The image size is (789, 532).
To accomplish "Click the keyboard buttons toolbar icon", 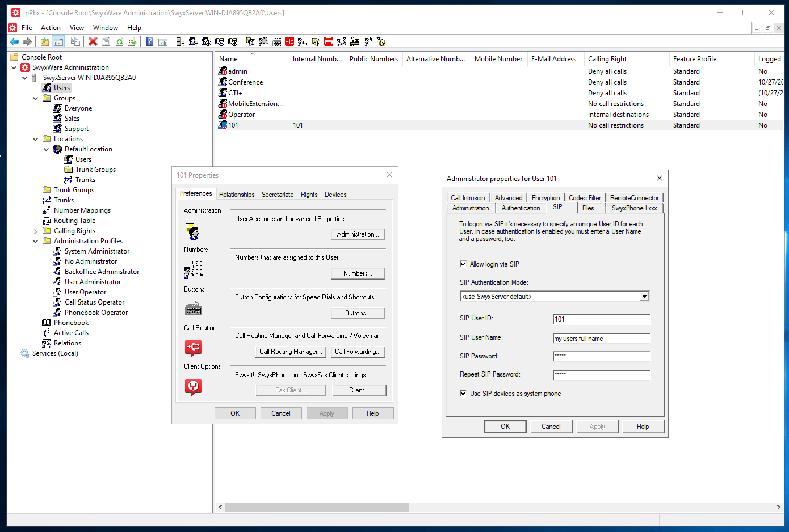I will point(276,41).
